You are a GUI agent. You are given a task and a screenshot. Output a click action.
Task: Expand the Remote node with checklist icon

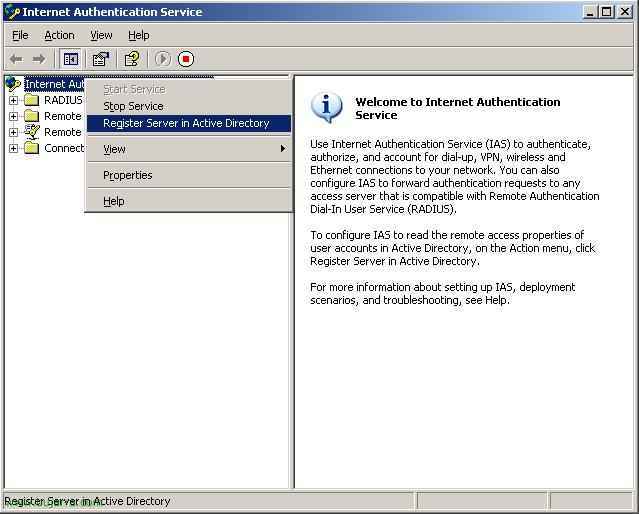[13, 132]
